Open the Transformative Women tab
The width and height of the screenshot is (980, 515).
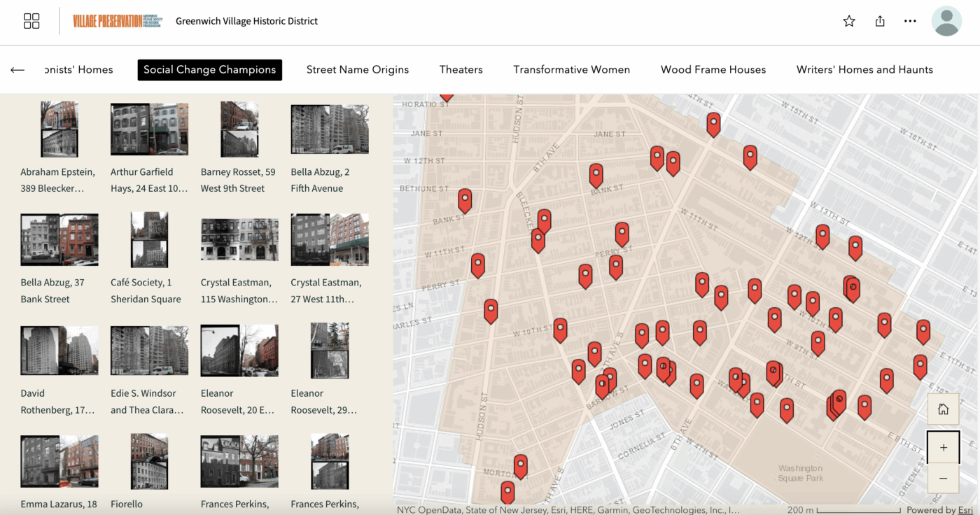click(x=571, y=70)
